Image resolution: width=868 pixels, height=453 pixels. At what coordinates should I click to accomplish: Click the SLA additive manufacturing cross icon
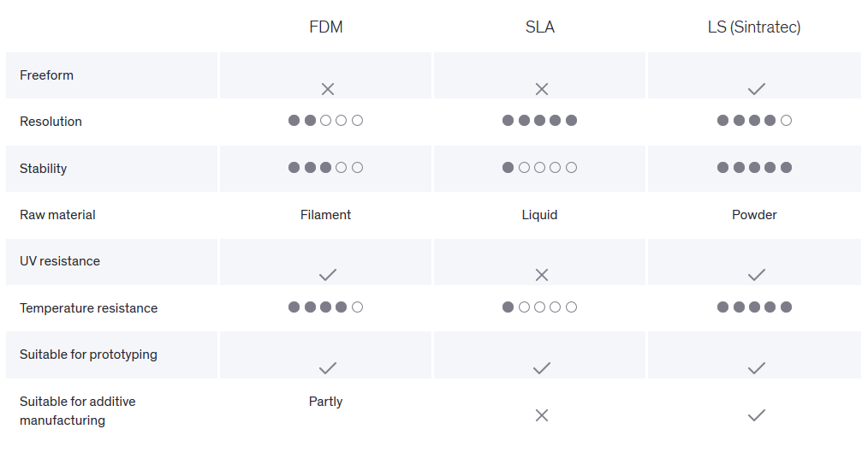tap(542, 415)
